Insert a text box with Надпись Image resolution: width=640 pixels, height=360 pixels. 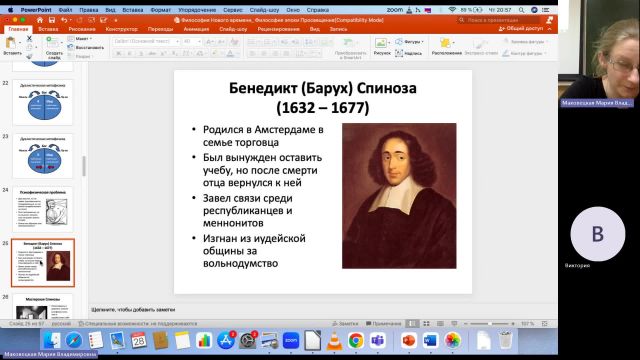point(409,53)
